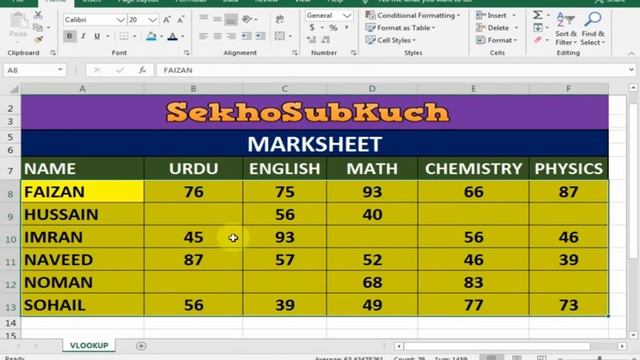Screen dimensions: 640x360
Task: Toggle Italic formatting
Action: [83, 36]
